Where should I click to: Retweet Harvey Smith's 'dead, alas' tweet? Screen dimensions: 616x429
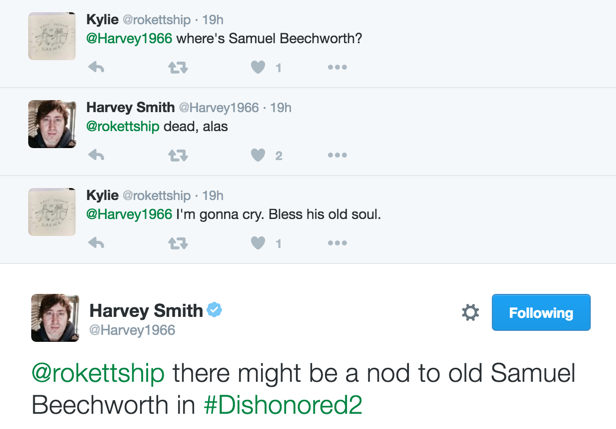(x=178, y=156)
